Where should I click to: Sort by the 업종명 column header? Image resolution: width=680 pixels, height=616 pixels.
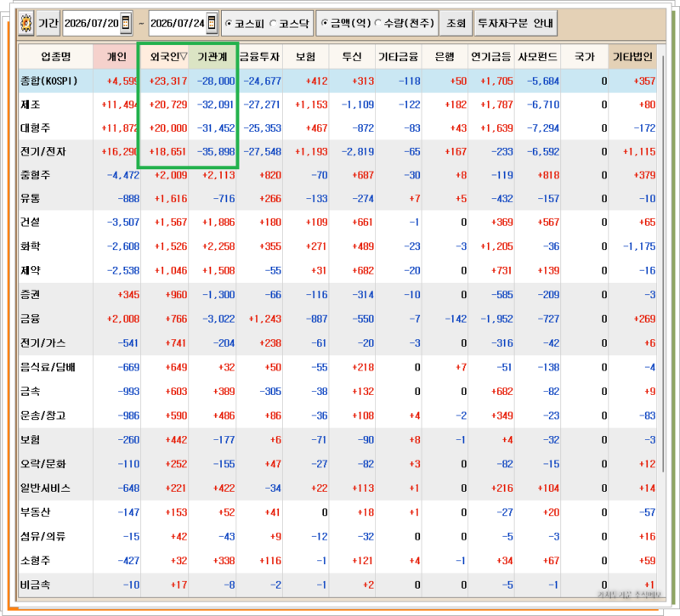coord(55,56)
